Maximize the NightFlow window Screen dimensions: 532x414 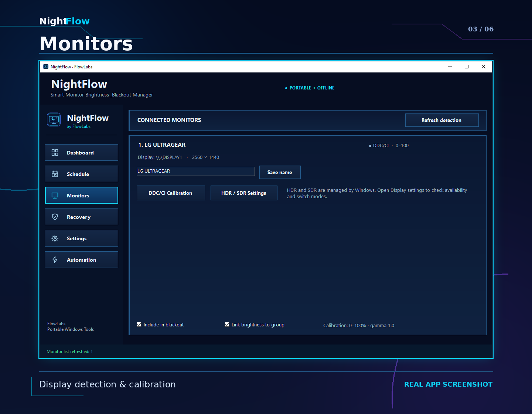467,67
